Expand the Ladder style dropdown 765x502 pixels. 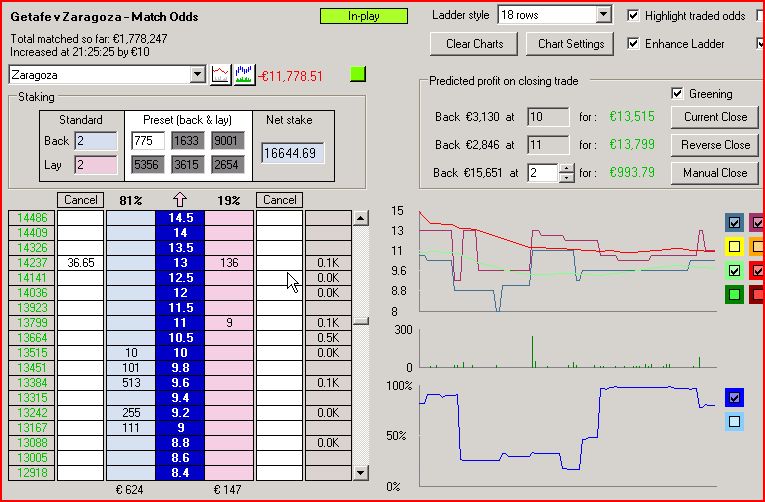pos(602,15)
